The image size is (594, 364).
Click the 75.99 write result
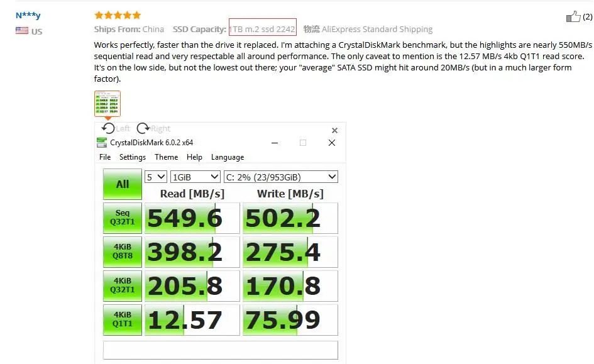click(x=290, y=320)
